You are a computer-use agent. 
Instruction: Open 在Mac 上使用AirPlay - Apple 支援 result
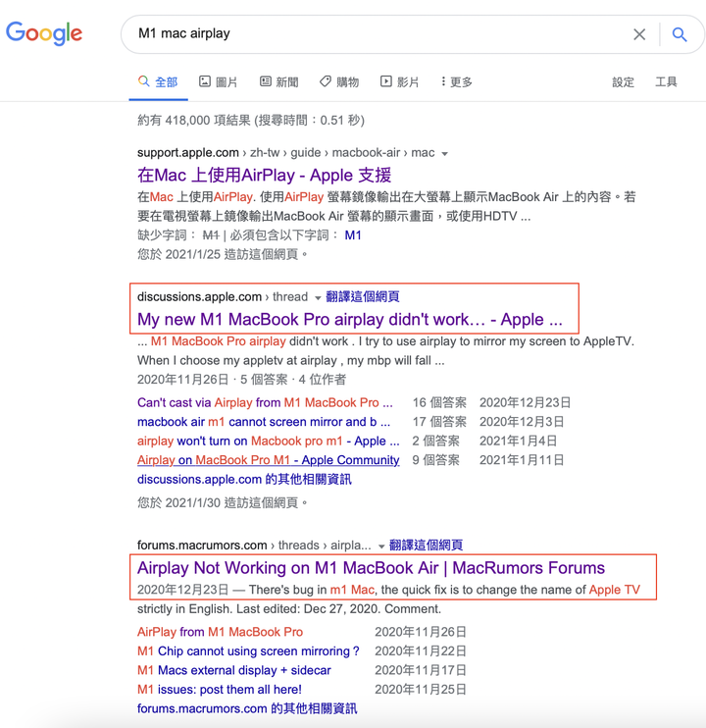[x=265, y=176]
